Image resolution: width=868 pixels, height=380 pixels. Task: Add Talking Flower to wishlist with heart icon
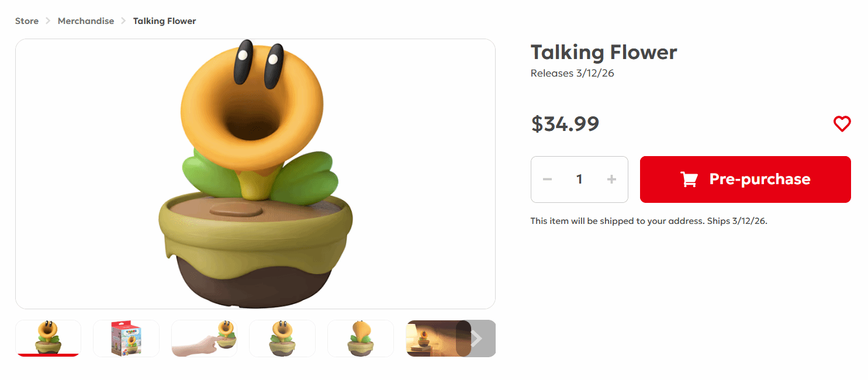tap(842, 124)
